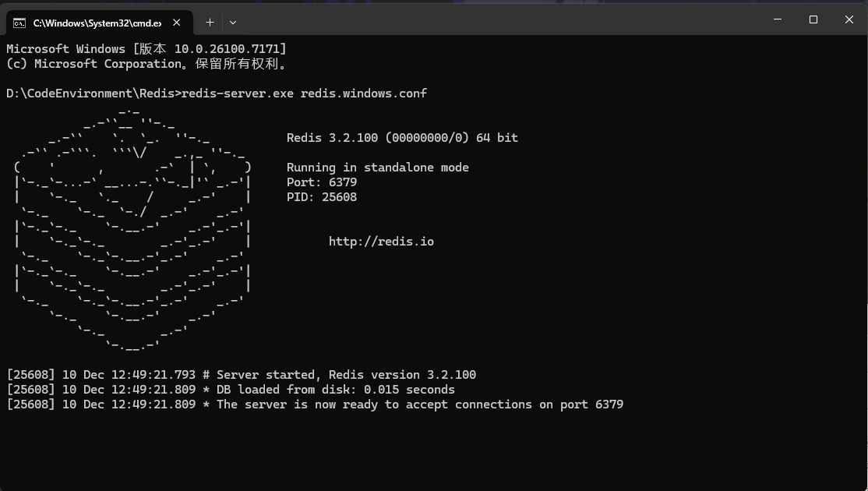The height and width of the screenshot is (491, 868).
Task: Click the cmd icon on the tab
Action: (x=19, y=23)
